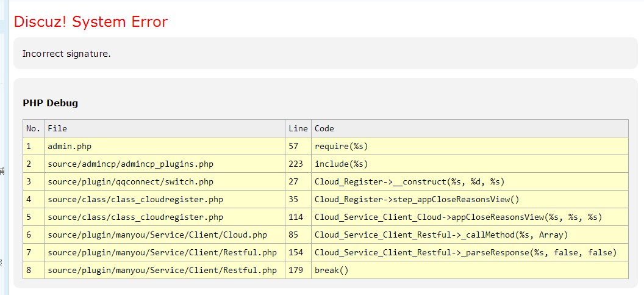The width and height of the screenshot is (644, 295).
Task: Click the "File" column header
Action: pyautogui.click(x=57, y=128)
